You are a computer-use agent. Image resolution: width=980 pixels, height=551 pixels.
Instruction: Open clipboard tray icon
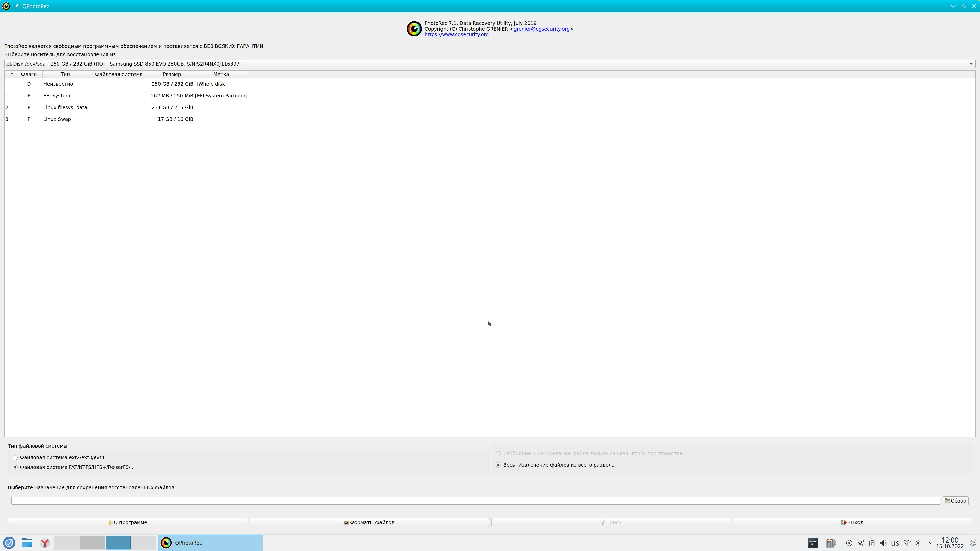(x=872, y=543)
